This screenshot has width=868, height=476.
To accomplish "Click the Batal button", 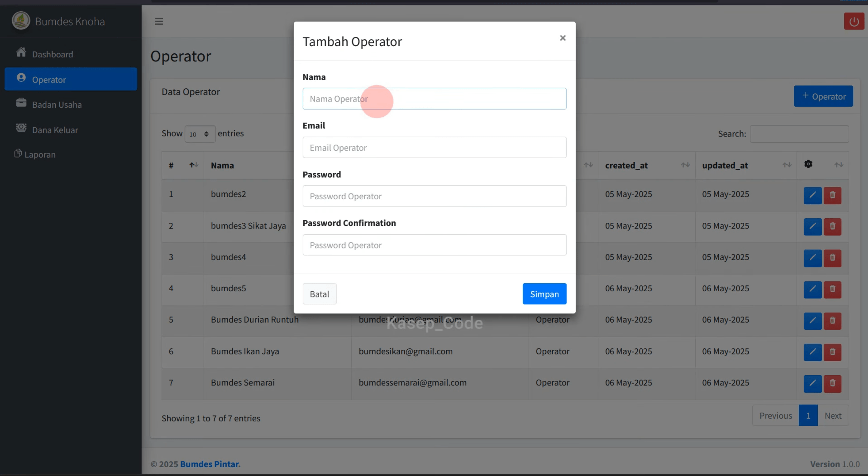I will pos(320,294).
